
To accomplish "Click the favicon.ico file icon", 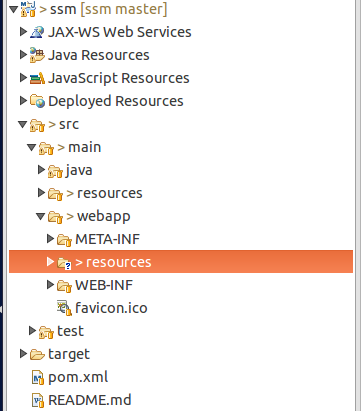I will click(x=64, y=308).
